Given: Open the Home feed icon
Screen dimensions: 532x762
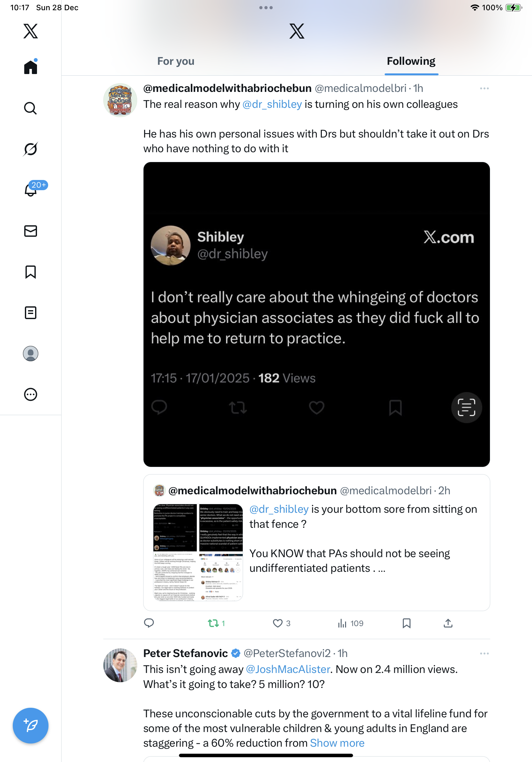Looking at the screenshot, I should click(31, 67).
